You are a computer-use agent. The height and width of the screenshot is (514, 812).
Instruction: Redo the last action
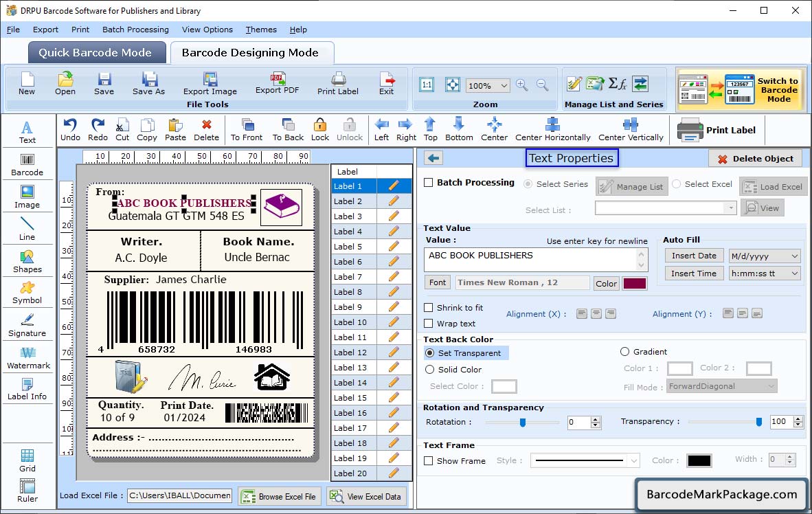[x=98, y=130]
